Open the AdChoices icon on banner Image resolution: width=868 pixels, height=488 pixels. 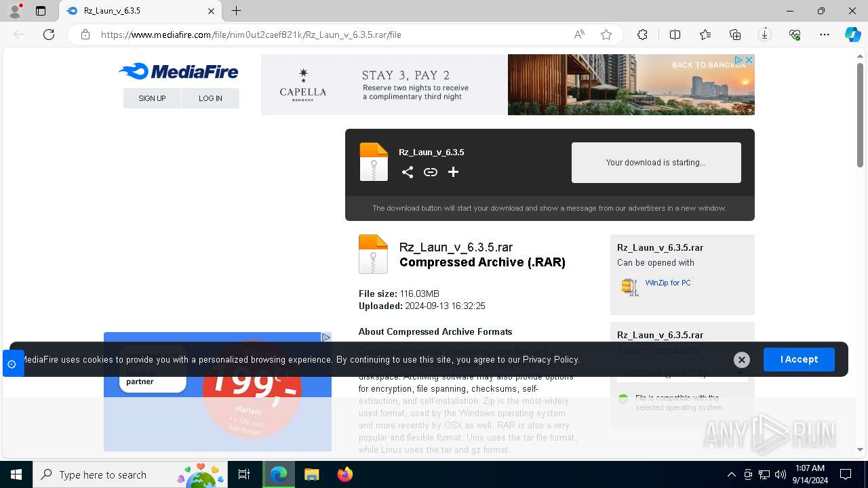pos(739,60)
